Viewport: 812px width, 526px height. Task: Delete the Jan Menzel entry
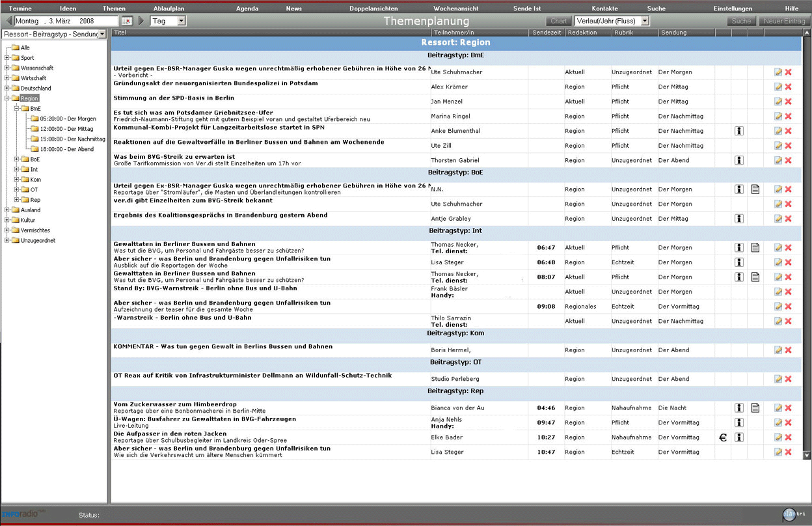[789, 102]
